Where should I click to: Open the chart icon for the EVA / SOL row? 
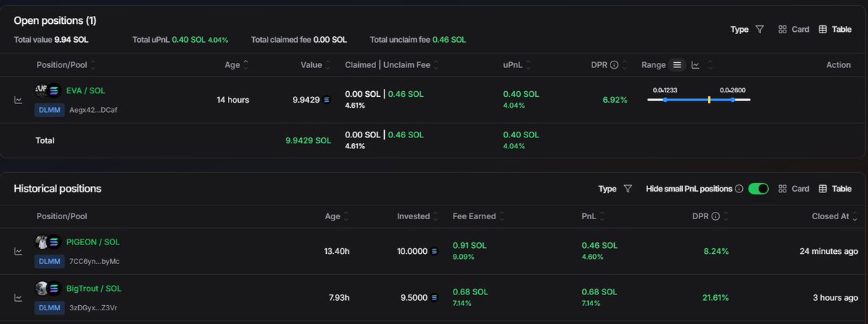(18, 100)
